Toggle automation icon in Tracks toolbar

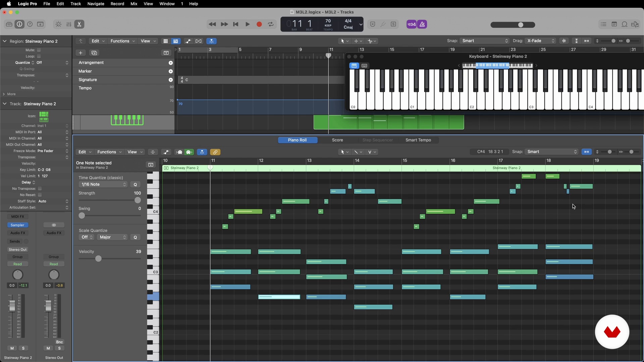(x=188, y=41)
